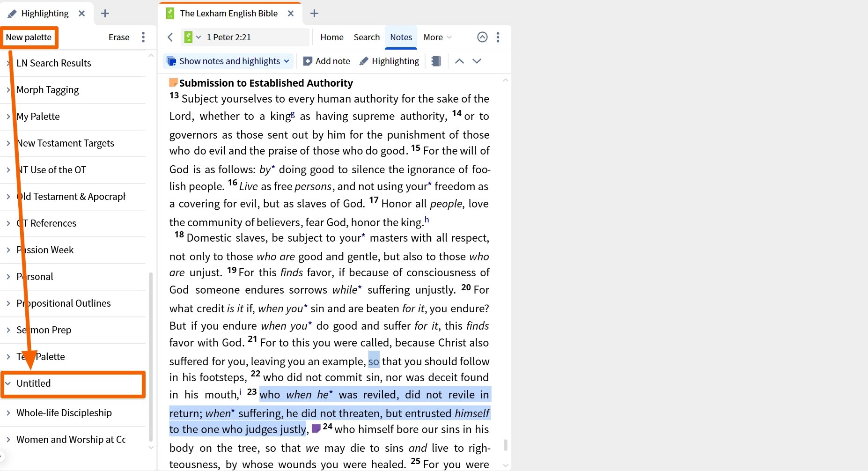The width and height of the screenshot is (868, 471).
Task: Open the More menu
Action: coord(437,37)
